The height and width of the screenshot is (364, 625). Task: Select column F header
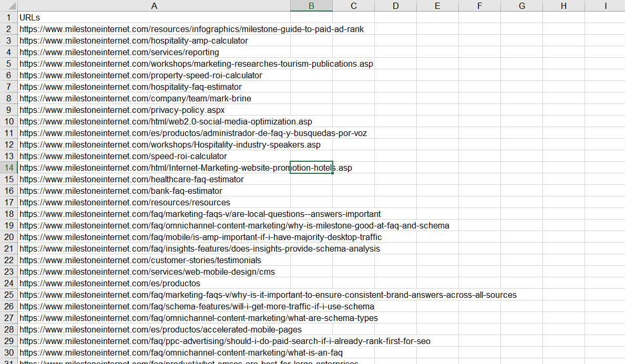coord(479,6)
